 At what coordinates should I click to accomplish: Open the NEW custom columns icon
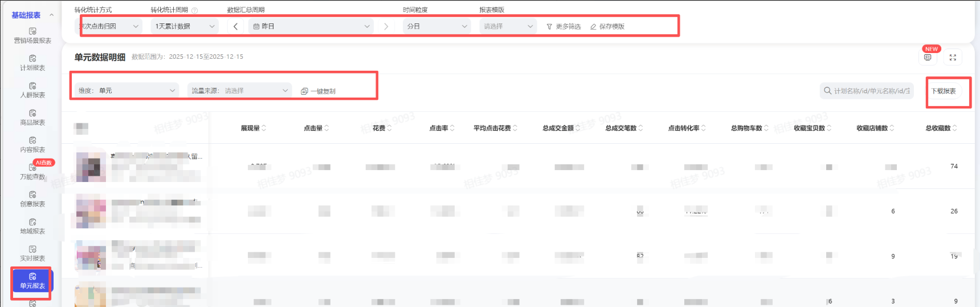pyautogui.click(x=928, y=57)
